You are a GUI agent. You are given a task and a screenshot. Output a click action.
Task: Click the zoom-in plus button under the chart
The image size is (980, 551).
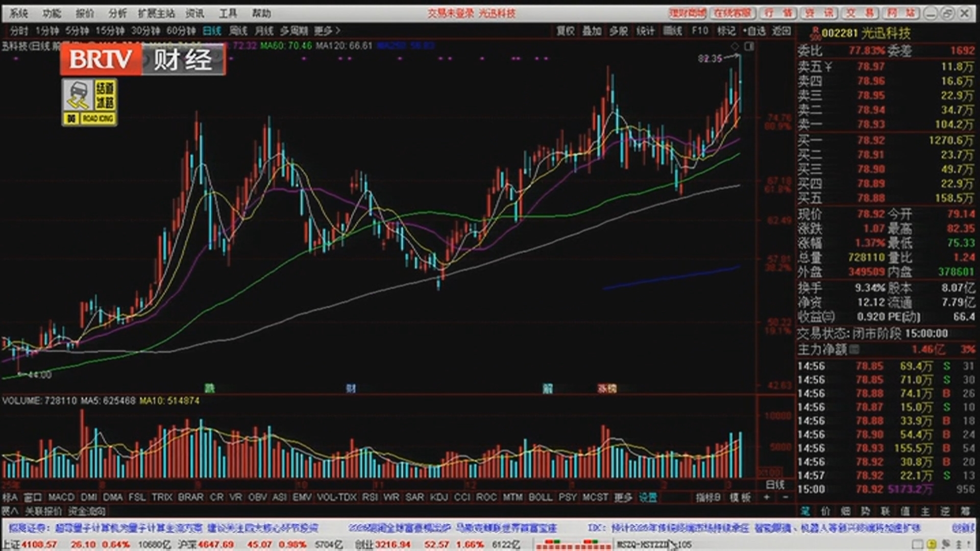(767, 497)
